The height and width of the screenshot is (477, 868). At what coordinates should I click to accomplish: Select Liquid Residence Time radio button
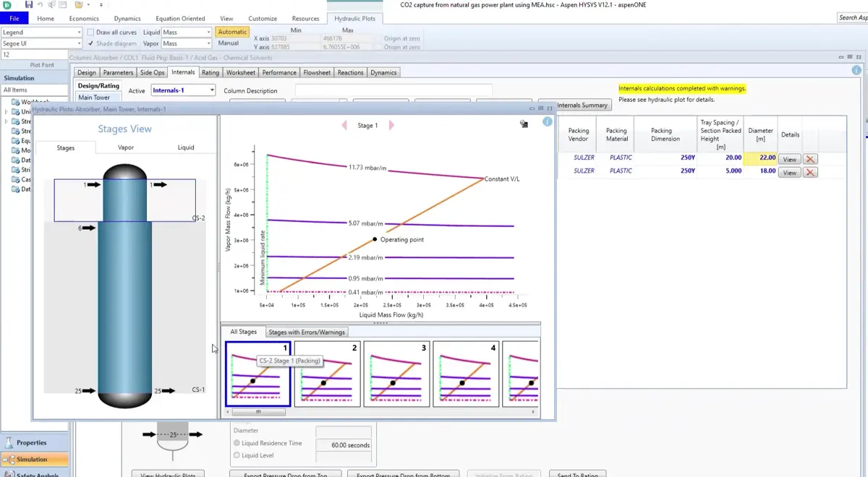[237, 443]
